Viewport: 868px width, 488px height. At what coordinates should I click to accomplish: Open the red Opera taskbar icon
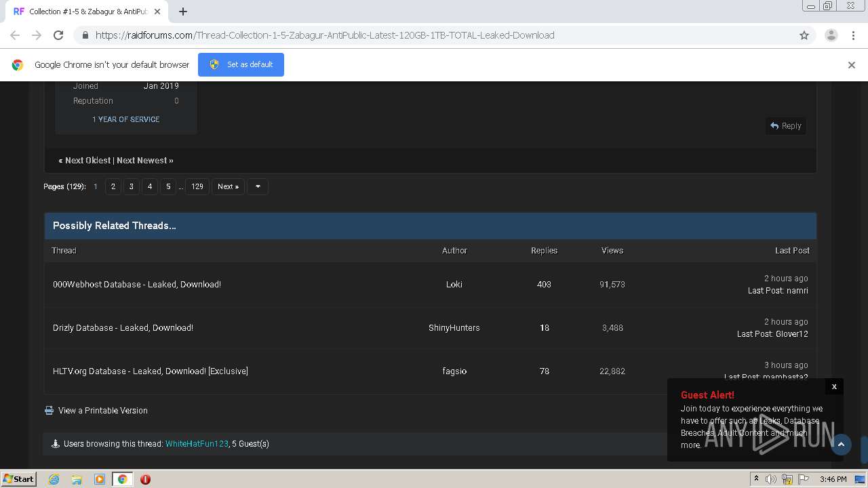point(145,479)
